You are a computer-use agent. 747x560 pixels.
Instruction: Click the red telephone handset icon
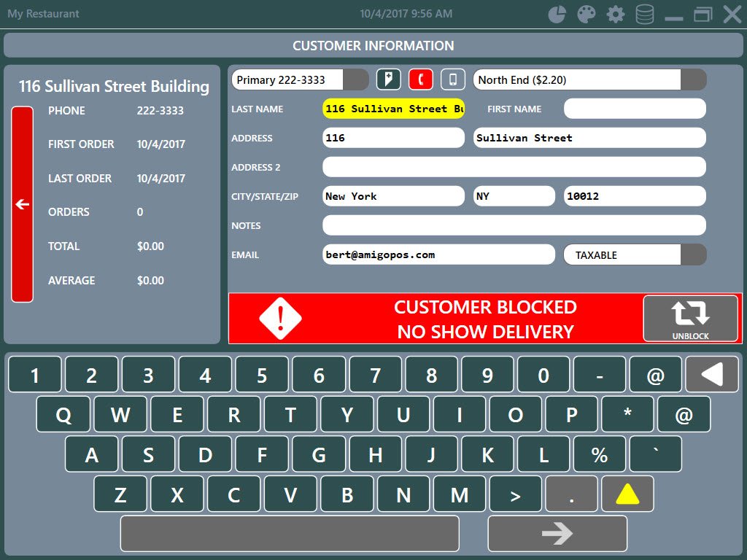(421, 79)
